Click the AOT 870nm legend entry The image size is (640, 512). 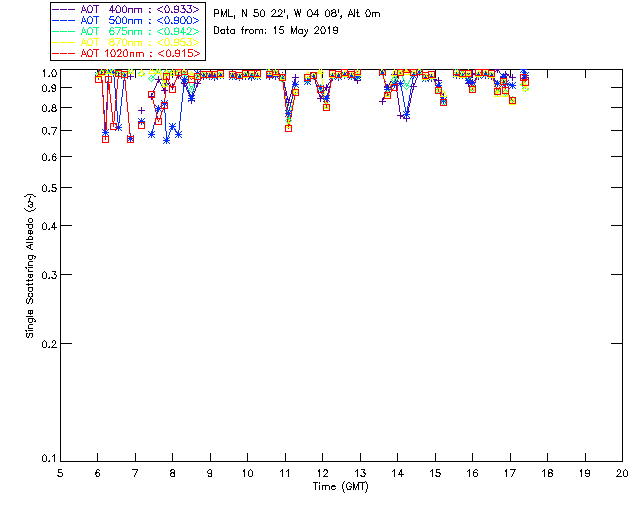tap(127, 42)
